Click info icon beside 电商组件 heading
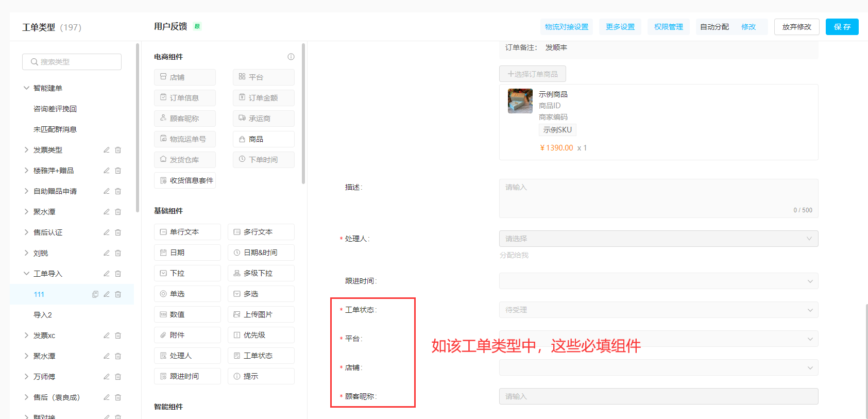The width and height of the screenshot is (868, 419). [x=291, y=57]
